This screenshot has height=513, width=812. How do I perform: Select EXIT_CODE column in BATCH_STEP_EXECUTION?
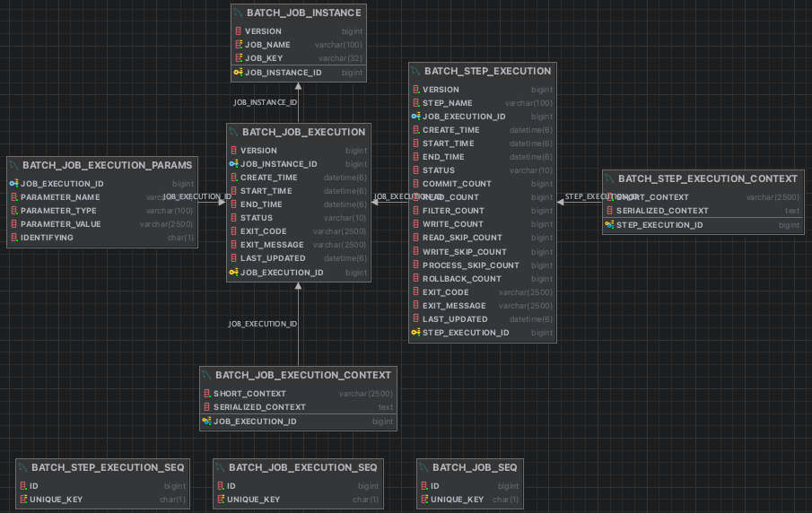coord(483,292)
